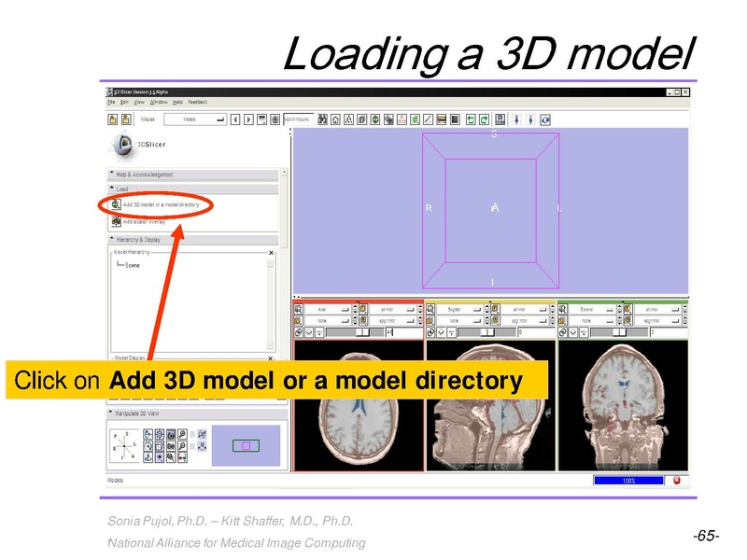This screenshot has height=560, width=747.
Task: Click the undo green arrow toolbar icon
Action: pyautogui.click(x=471, y=119)
